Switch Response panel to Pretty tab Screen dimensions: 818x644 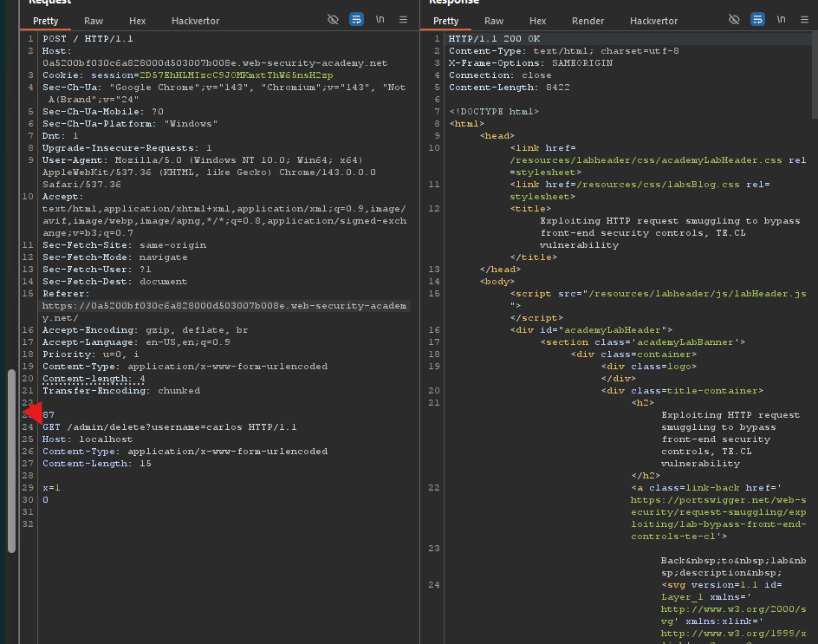[x=445, y=21]
